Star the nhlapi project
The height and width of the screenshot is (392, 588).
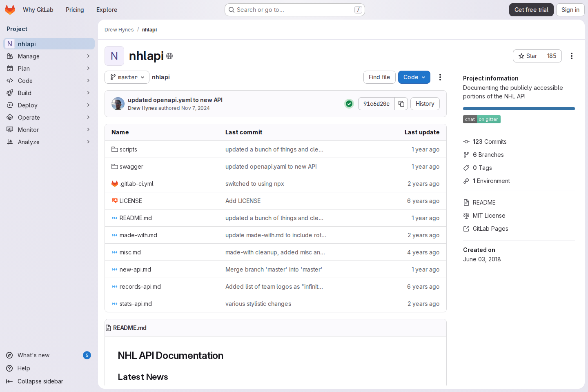(x=527, y=56)
